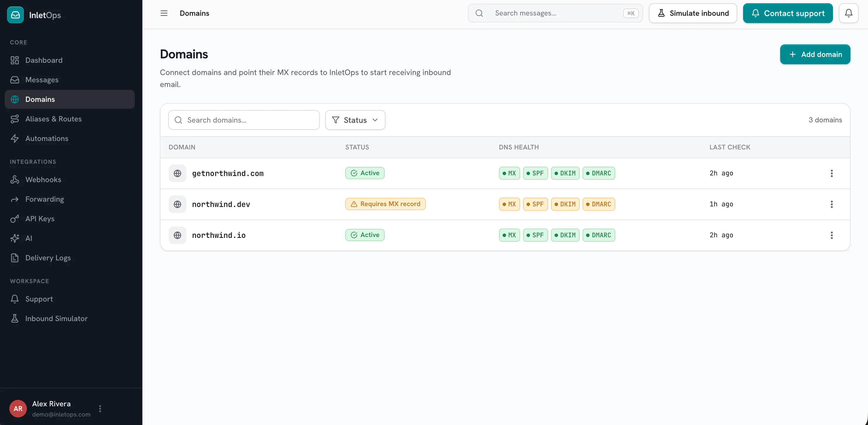Screen dimensions: 868x425
Task: Expand the Status filter dropdown
Action: click(x=355, y=120)
